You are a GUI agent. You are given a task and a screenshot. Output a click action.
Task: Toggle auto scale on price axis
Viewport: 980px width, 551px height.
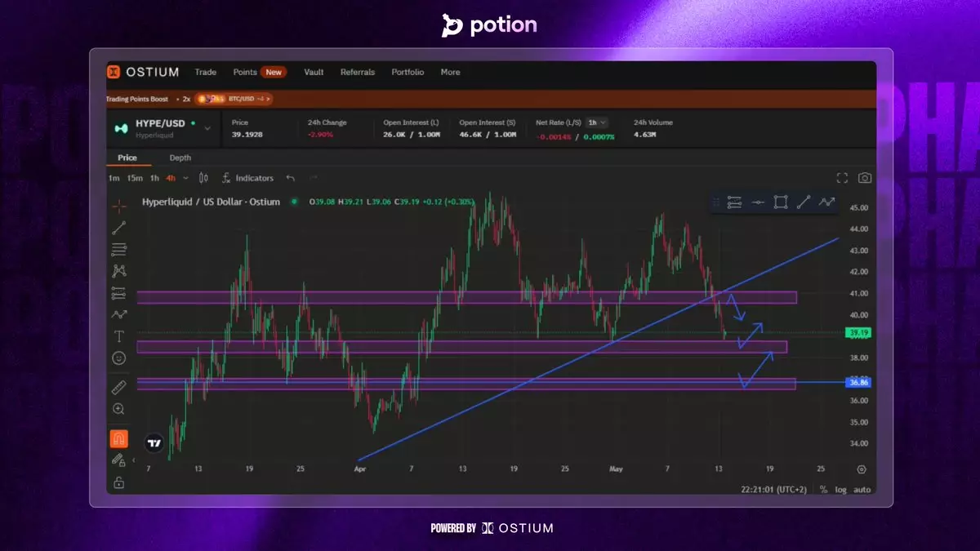pos(862,490)
